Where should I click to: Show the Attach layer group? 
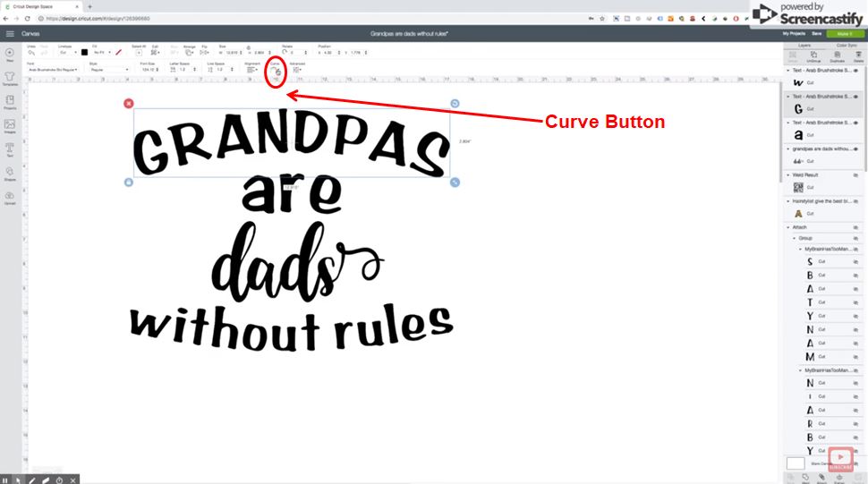pyautogui.click(x=855, y=227)
